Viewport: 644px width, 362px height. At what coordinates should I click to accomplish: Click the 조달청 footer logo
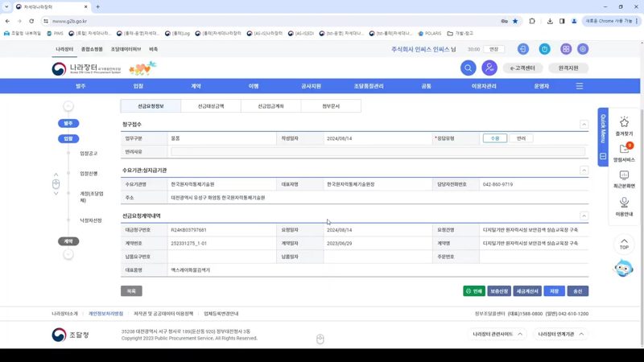click(x=70, y=335)
